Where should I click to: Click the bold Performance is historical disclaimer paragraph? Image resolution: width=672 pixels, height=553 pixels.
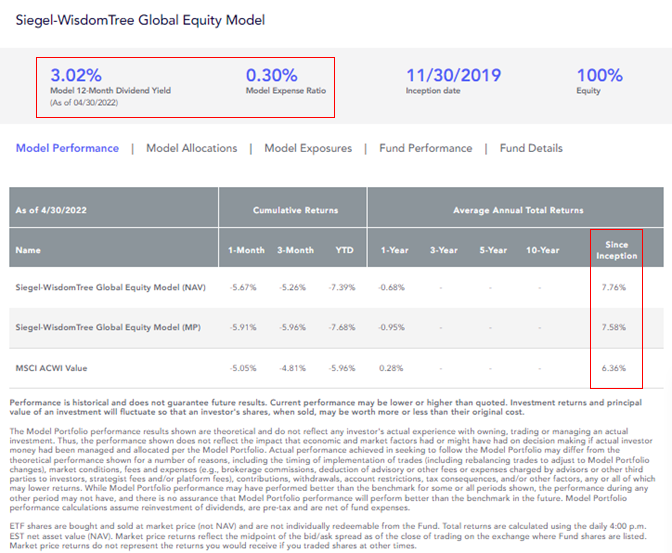[326, 407]
